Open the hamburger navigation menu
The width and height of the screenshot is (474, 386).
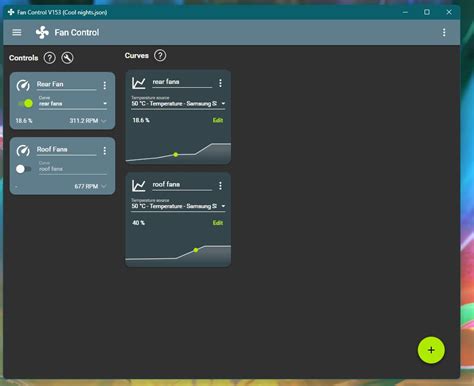tap(17, 32)
